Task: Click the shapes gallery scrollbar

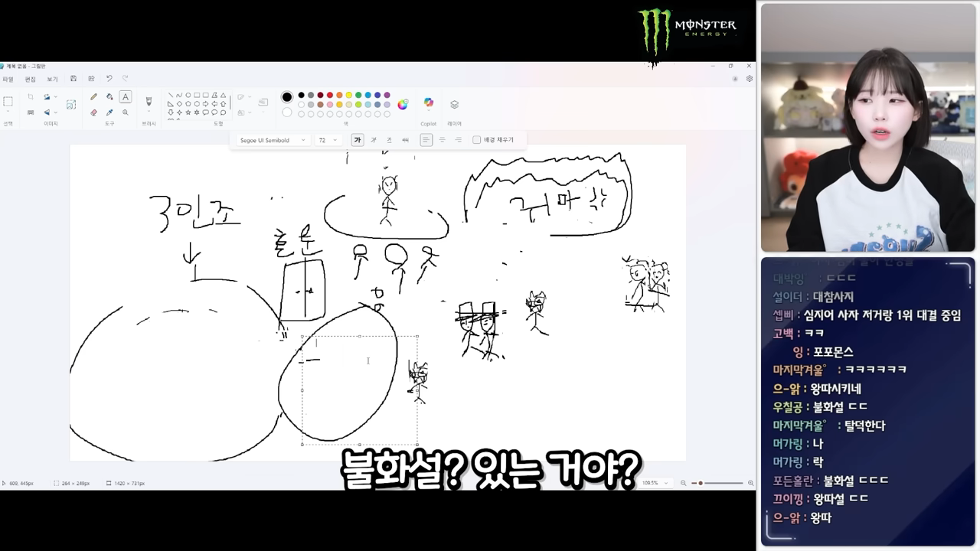Action: (x=230, y=103)
